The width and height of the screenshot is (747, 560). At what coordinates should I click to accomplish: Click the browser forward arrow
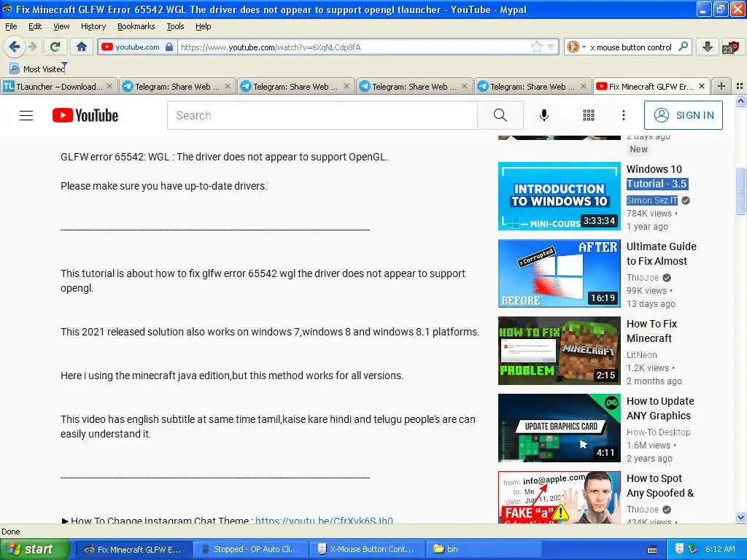(32, 47)
